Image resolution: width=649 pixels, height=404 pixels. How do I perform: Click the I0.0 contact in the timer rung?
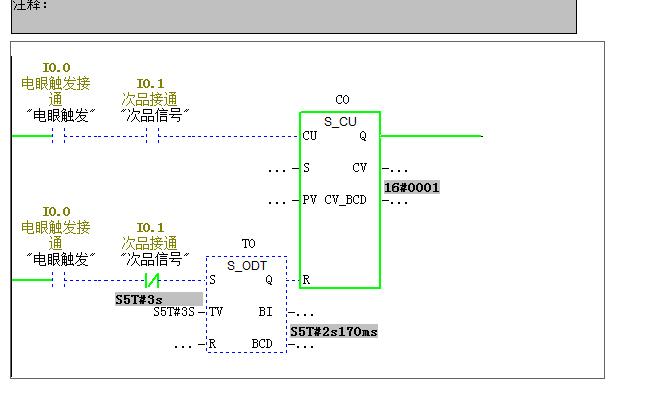[x=57, y=281]
